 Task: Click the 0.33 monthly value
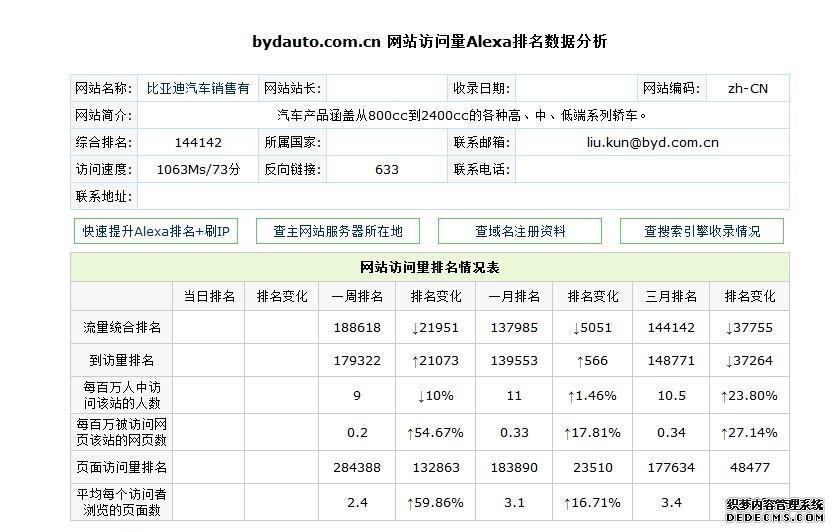pos(514,432)
